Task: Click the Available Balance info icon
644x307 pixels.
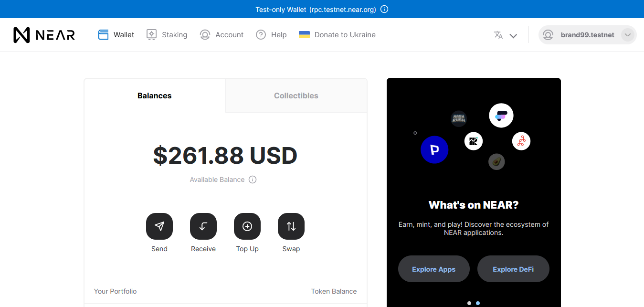Action: 253,180
